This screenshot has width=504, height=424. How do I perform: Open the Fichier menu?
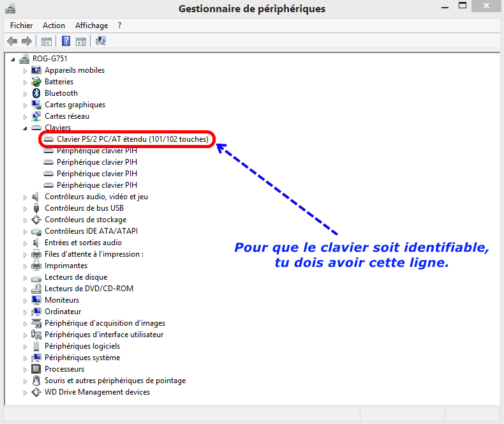pyautogui.click(x=21, y=26)
